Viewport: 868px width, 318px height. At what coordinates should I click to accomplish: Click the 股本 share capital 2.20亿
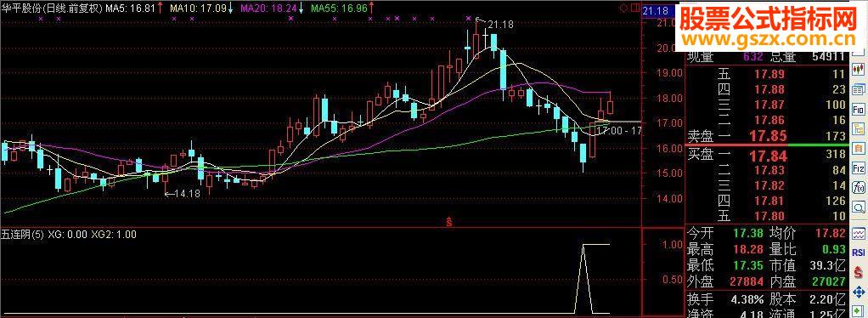(x=828, y=299)
